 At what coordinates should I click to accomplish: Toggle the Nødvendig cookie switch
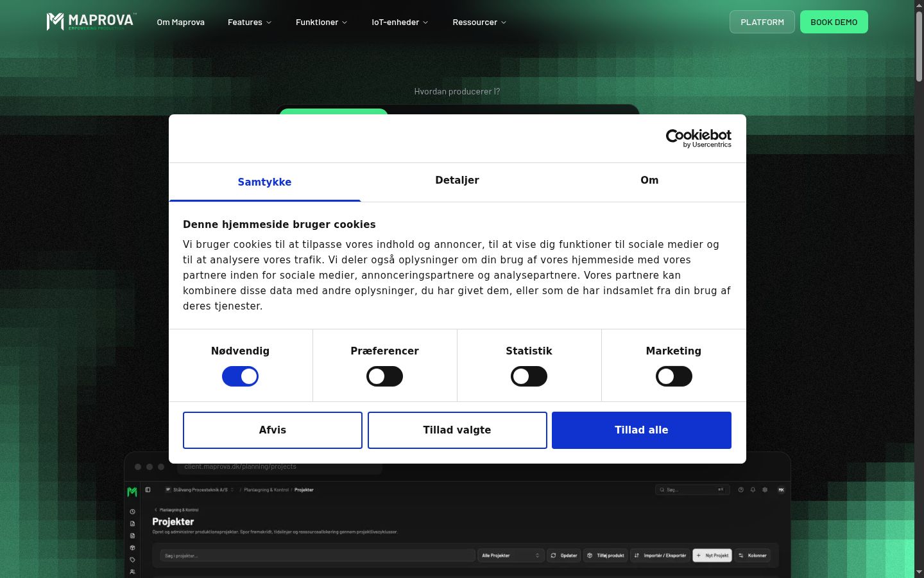[x=240, y=376]
